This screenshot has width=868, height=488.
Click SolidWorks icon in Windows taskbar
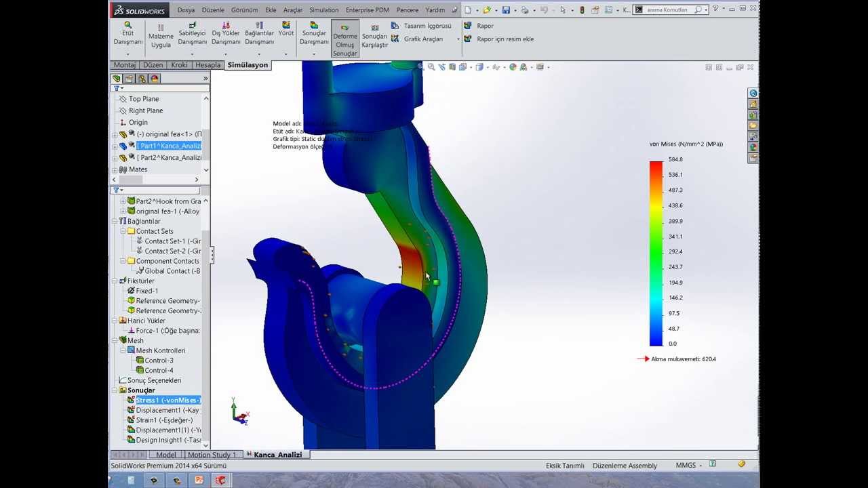tap(220, 480)
